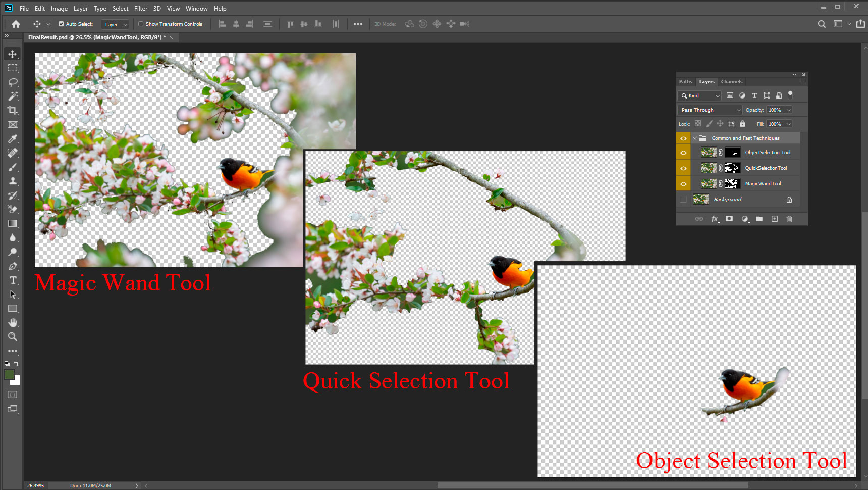
Task: Open the Kind filter dropdown
Action: pyautogui.click(x=700, y=95)
